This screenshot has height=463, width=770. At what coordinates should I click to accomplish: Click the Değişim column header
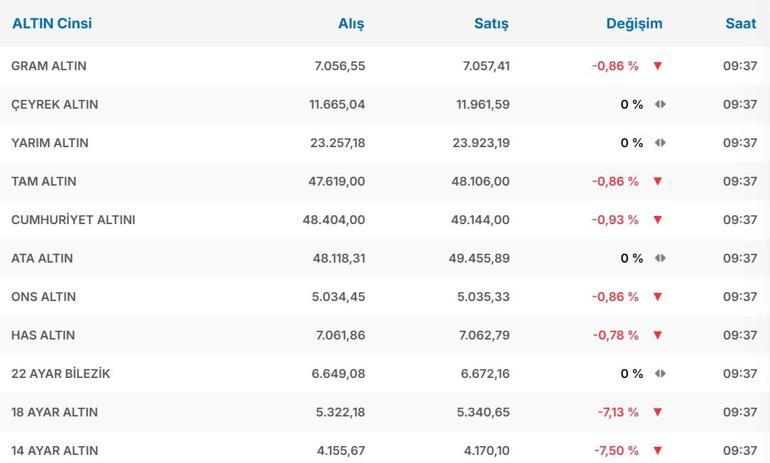634,23
